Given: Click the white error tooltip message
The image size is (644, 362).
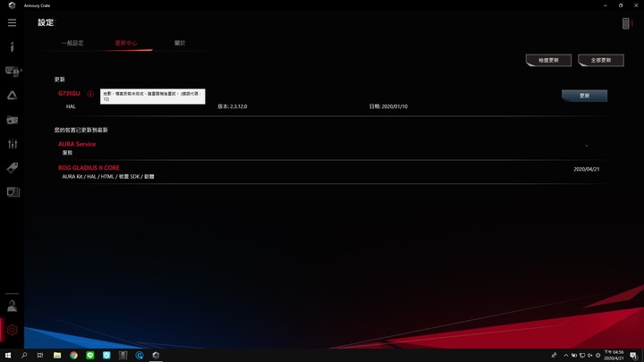Looking at the screenshot, I should [x=152, y=97].
